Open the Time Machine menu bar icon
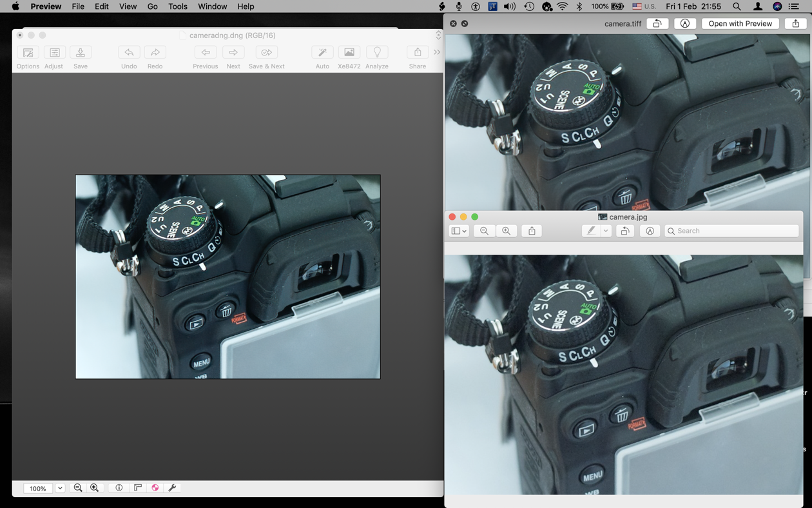The width and height of the screenshot is (812, 508). tap(529, 6)
